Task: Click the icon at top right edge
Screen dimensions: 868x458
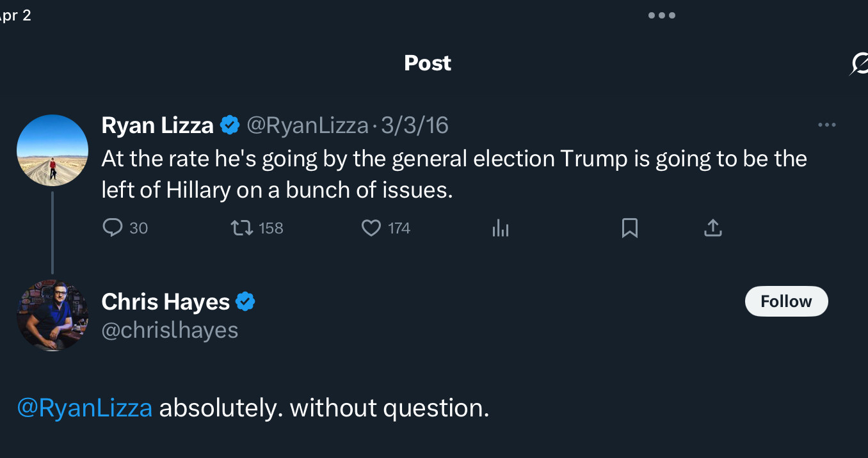Action: point(859,63)
